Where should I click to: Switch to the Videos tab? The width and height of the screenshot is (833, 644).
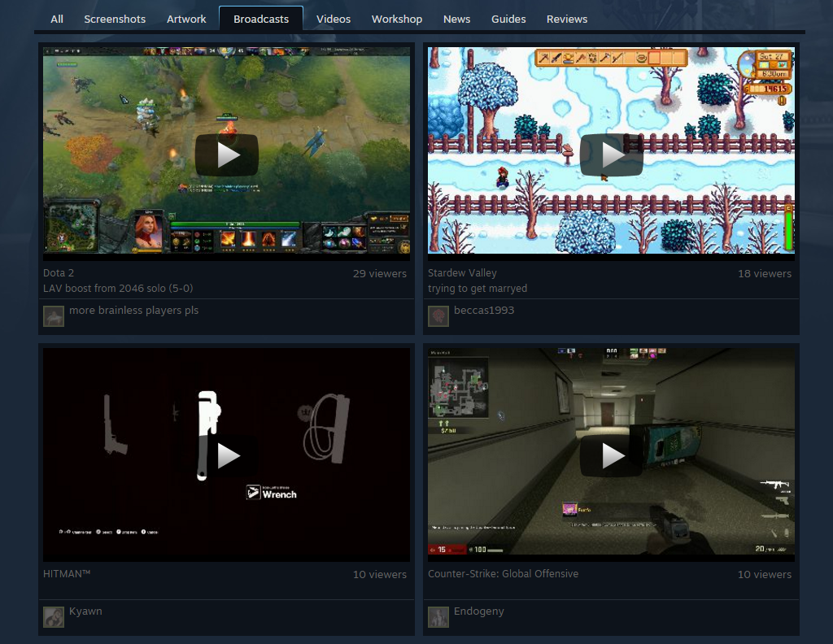[334, 19]
